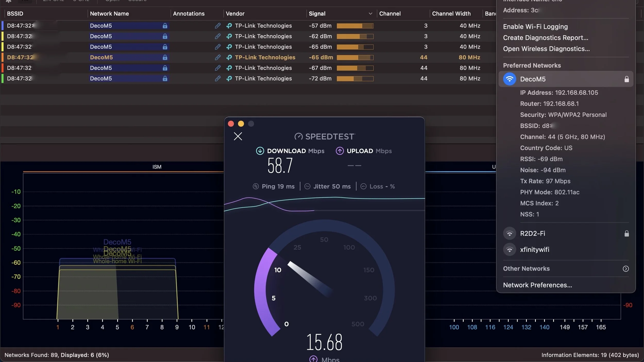Screen dimensions: 644x362
Task: Click the annotation pencil on the -57 dBm row
Action: [x=218, y=26]
